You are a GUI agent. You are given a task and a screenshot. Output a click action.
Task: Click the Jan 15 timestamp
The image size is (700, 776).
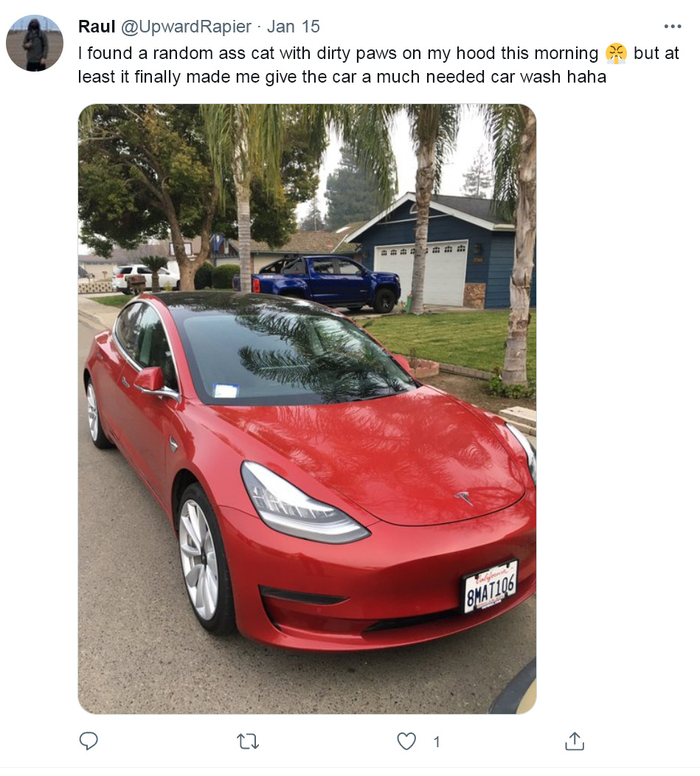(x=293, y=27)
